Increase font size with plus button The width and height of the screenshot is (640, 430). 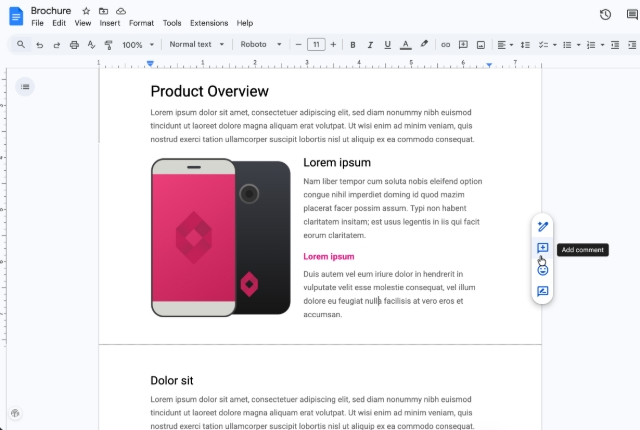point(333,44)
